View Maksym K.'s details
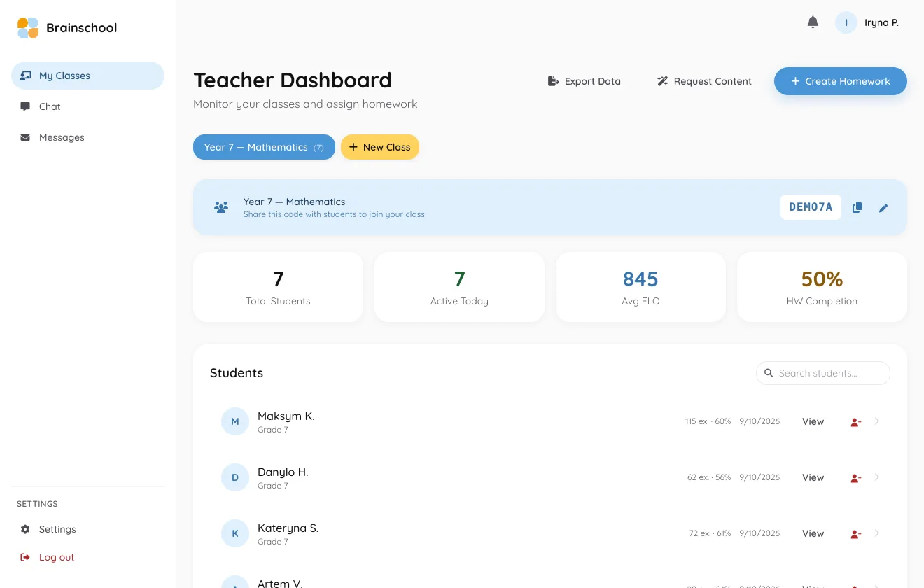 tap(813, 421)
